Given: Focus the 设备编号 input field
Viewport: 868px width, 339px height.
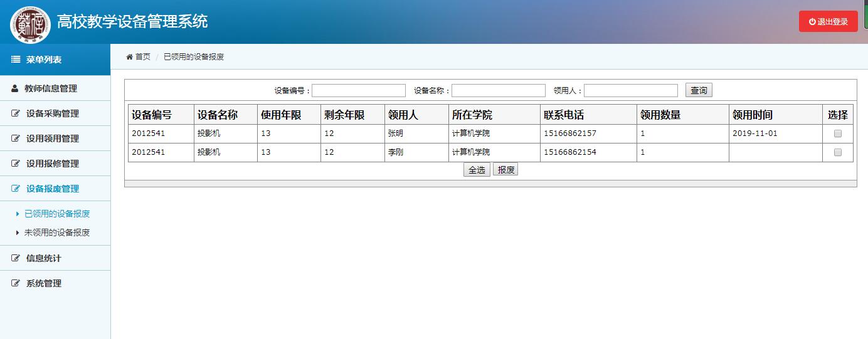Looking at the screenshot, I should pyautogui.click(x=359, y=91).
